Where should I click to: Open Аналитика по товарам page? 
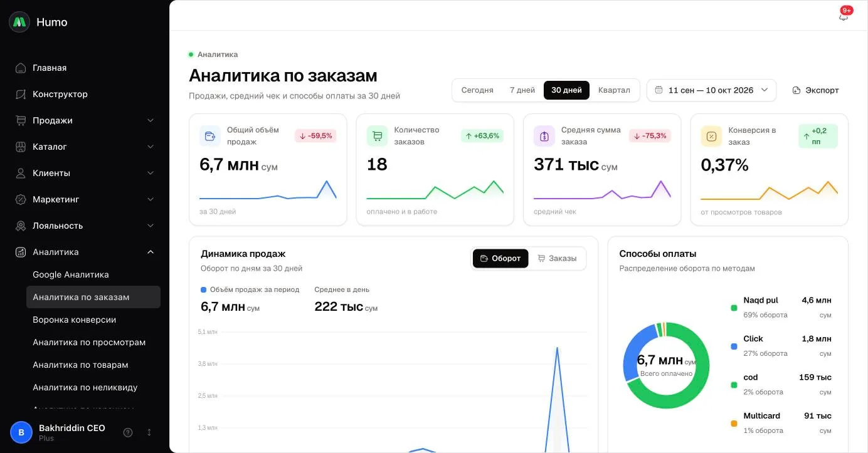pyautogui.click(x=93, y=365)
